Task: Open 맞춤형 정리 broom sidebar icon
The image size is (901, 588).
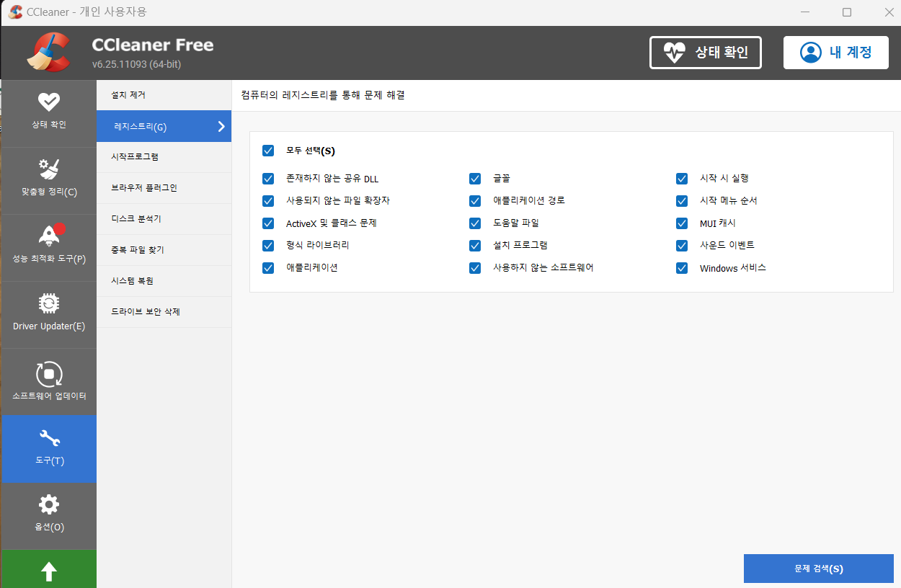Action: (x=49, y=169)
